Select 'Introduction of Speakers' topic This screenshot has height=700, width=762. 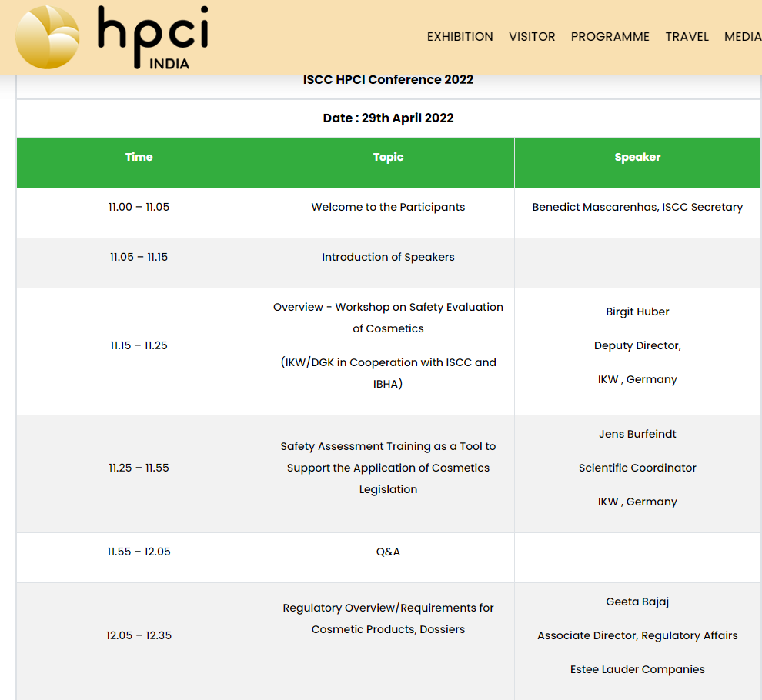388,257
